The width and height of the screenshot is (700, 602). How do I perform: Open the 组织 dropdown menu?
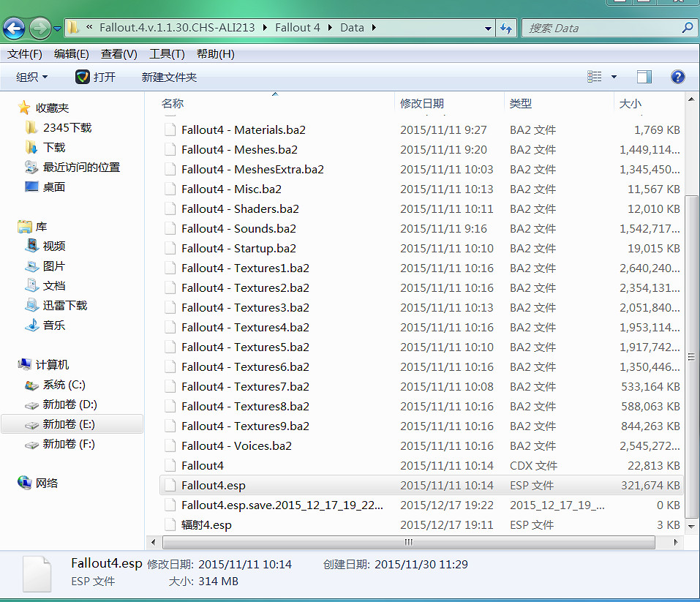coord(32,77)
